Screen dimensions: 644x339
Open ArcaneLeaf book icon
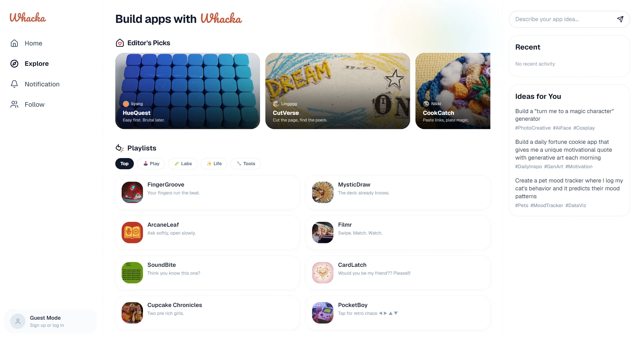tap(132, 232)
